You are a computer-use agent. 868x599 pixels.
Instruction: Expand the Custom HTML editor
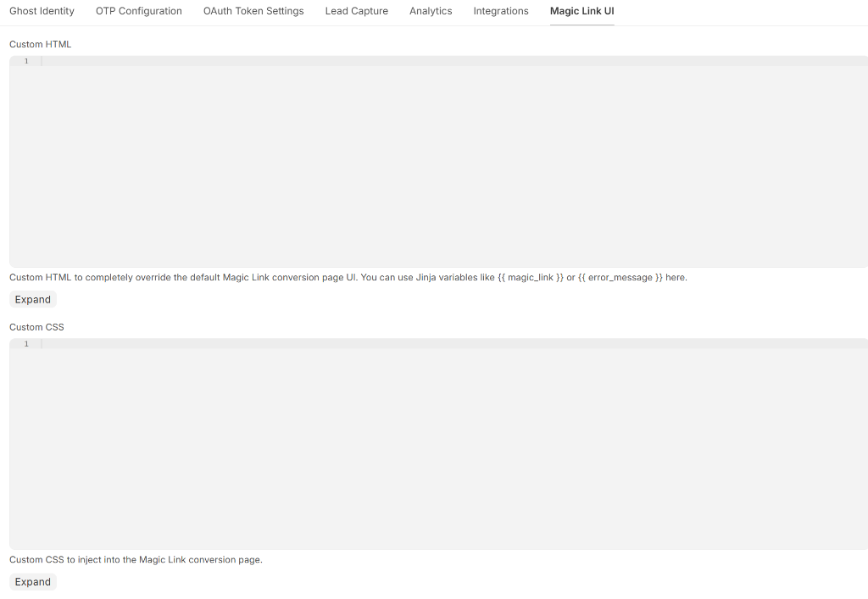(33, 299)
